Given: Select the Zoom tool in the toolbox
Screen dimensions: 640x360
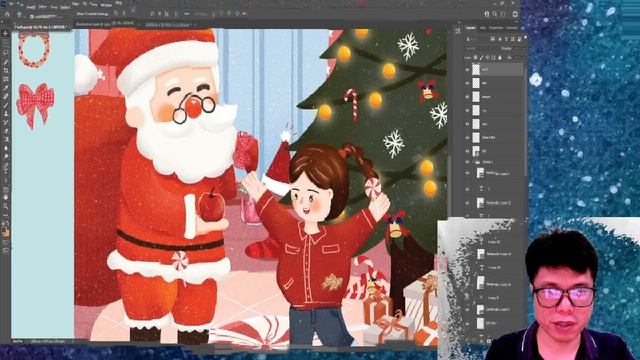Looking at the screenshot, I should tap(5, 206).
